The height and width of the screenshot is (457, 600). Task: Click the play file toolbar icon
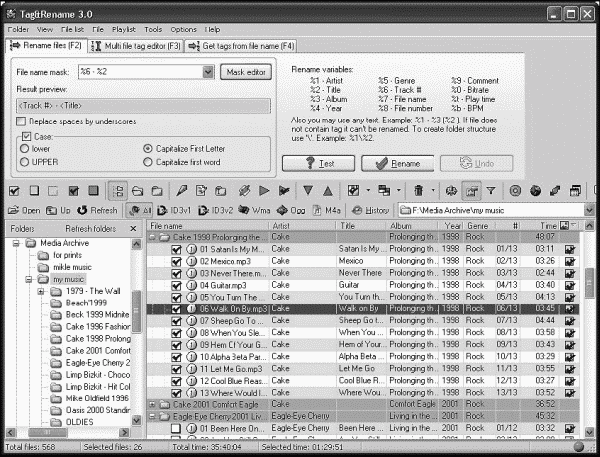[264, 191]
